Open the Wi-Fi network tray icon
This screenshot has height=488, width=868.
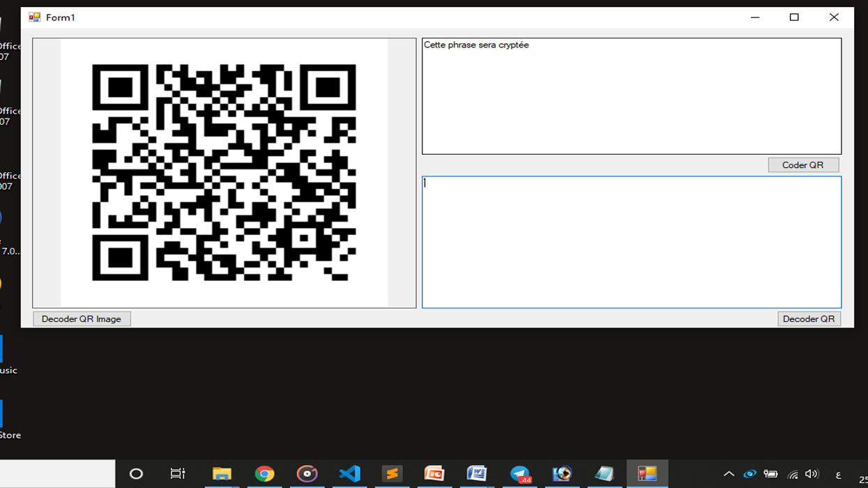coord(792,475)
